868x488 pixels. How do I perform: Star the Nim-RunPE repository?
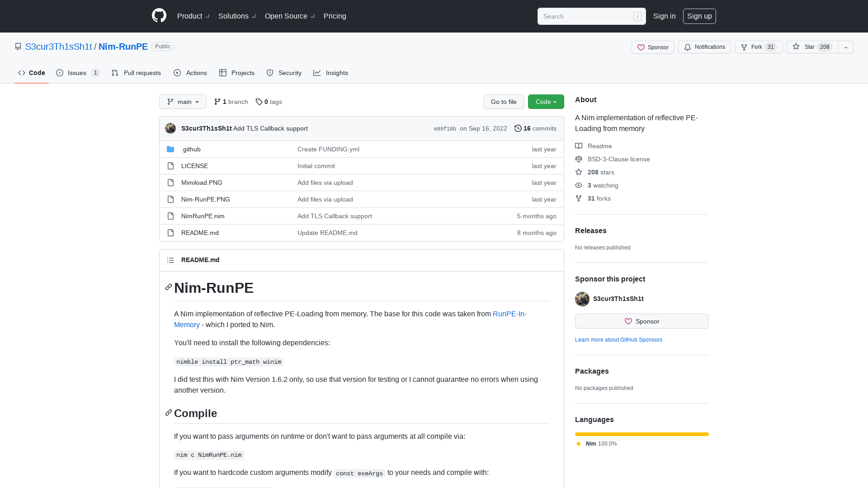pos(812,47)
